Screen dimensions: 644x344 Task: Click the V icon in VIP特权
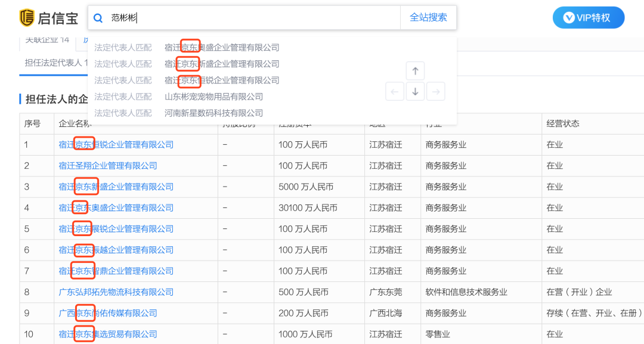(569, 18)
